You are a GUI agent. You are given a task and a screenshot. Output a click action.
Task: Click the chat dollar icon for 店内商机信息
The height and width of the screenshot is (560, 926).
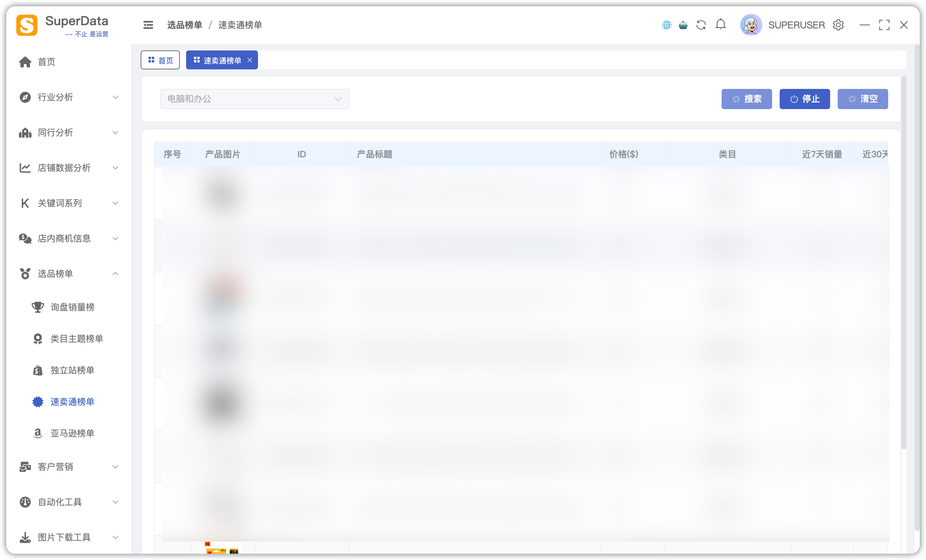tap(25, 238)
